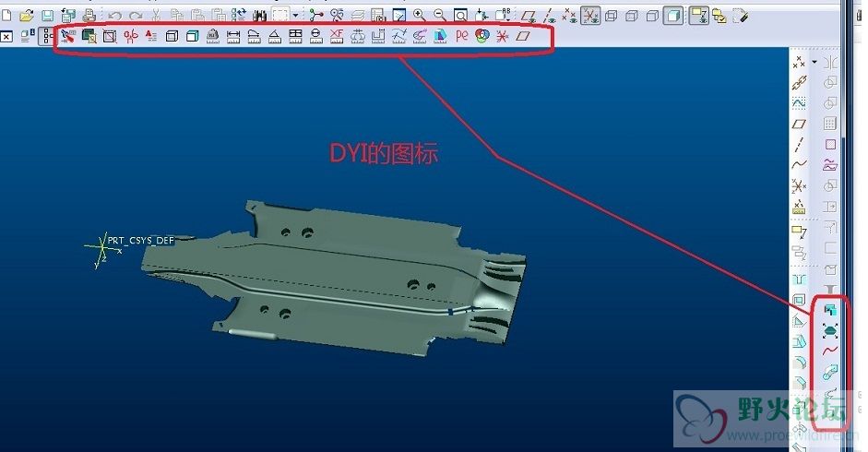This screenshot has height=452, width=868.
Task: Open an existing file via folder icon
Action: [26, 16]
